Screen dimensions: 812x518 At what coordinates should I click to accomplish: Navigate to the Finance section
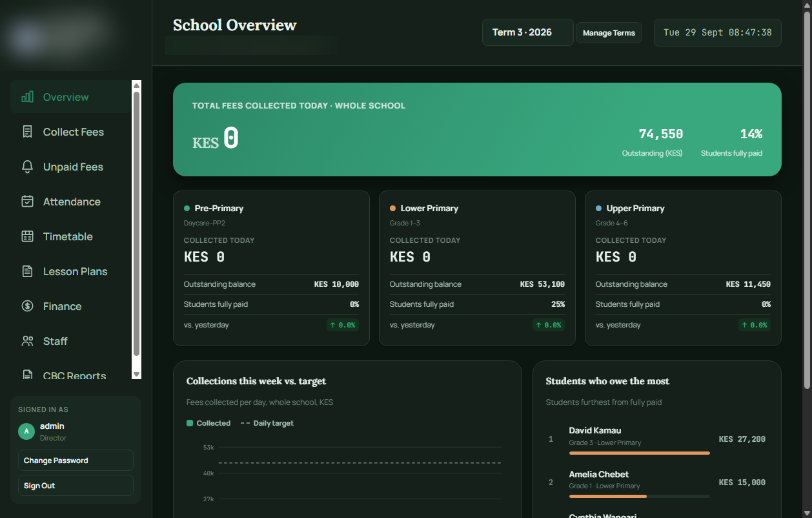tap(70, 306)
